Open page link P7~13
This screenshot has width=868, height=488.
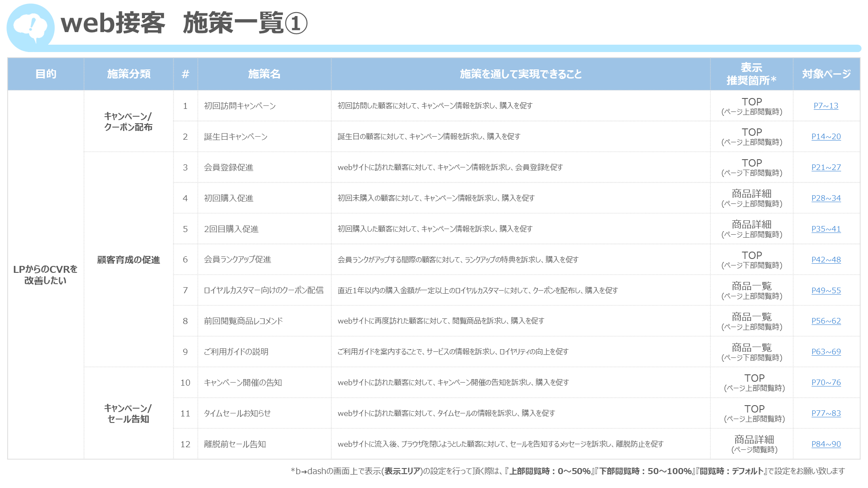826,106
